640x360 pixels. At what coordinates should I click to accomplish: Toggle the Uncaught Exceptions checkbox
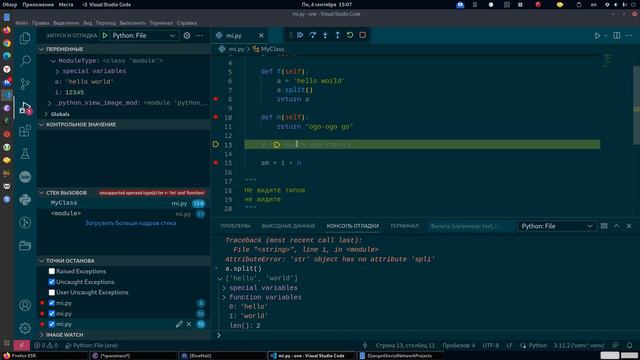pos(52,282)
